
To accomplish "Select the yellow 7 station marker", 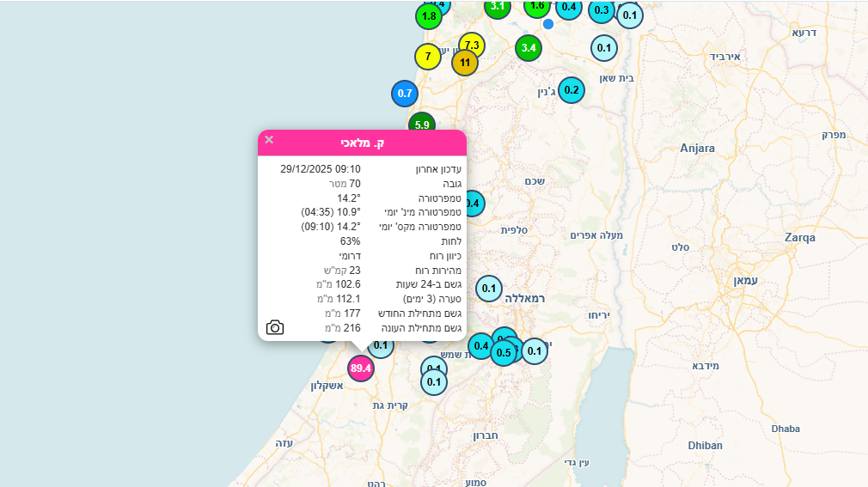I will (x=427, y=57).
